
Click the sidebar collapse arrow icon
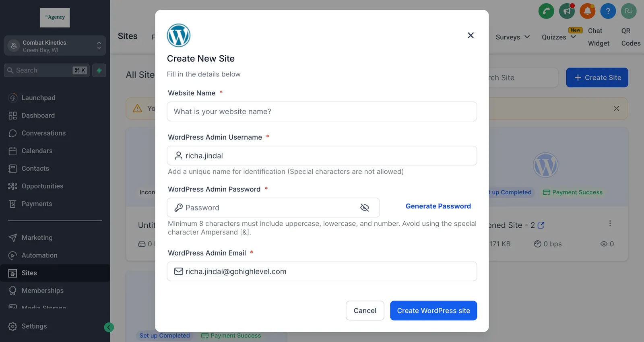tap(109, 327)
